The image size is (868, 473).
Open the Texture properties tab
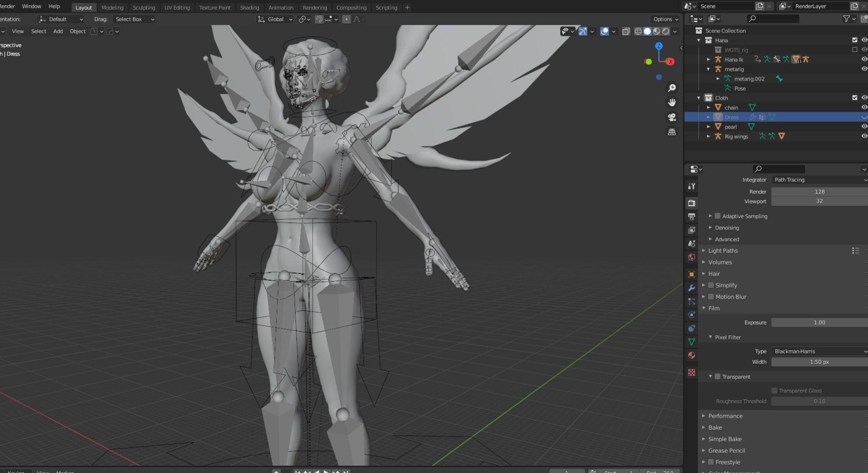click(691, 372)
